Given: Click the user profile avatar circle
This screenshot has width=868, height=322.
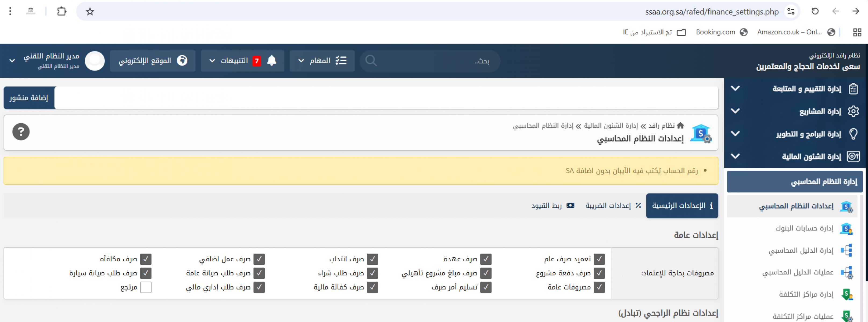Looking at the screenshot, I should [x=95, y=61].
